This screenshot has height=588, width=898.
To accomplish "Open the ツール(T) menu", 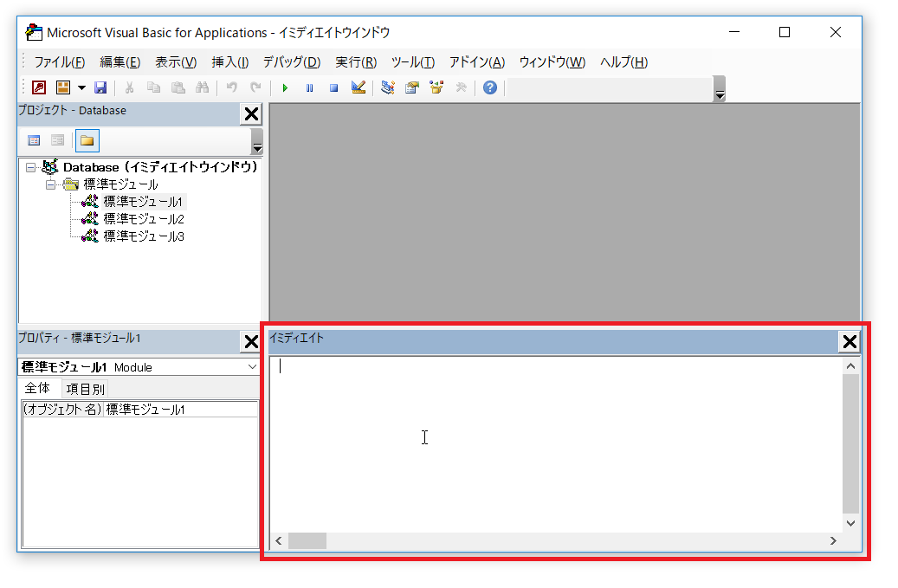I will tap(413, 61).
